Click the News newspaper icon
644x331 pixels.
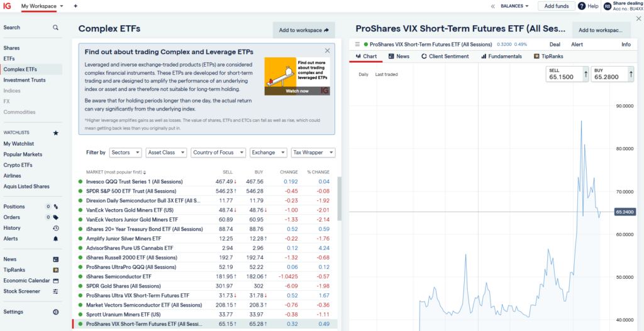point(56,259)
